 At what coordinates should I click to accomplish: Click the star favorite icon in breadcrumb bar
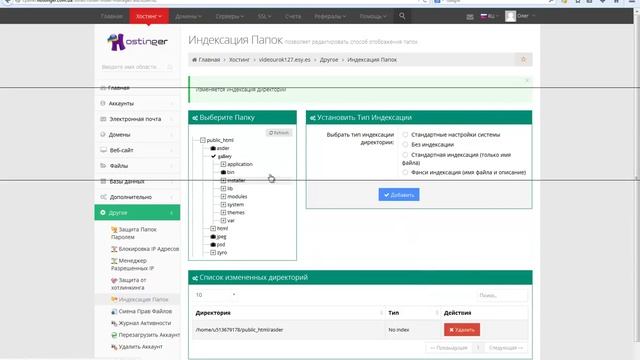click(x=523, y=60)
